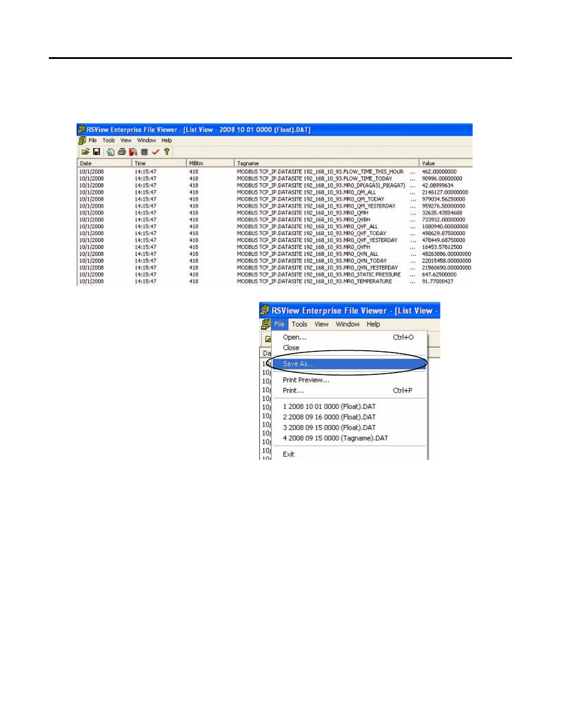Click the value 647.62500000
562x728 pixels.
(439, 275)
